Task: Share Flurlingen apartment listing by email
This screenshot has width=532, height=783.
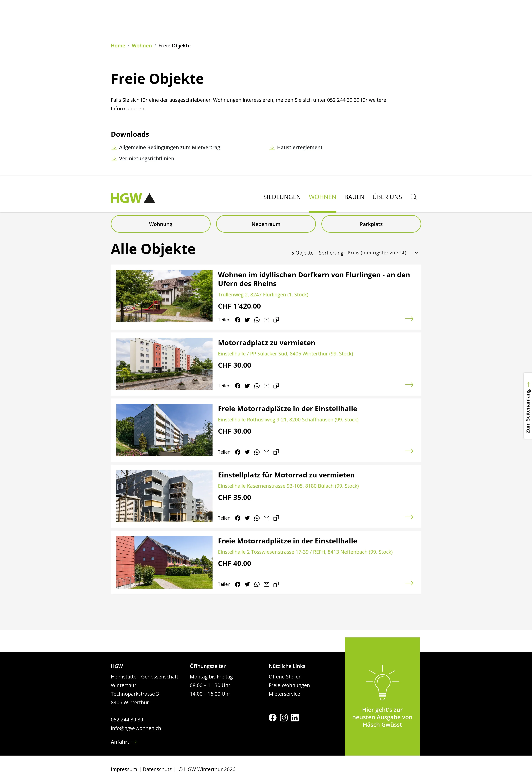Action: coord(266,320)
